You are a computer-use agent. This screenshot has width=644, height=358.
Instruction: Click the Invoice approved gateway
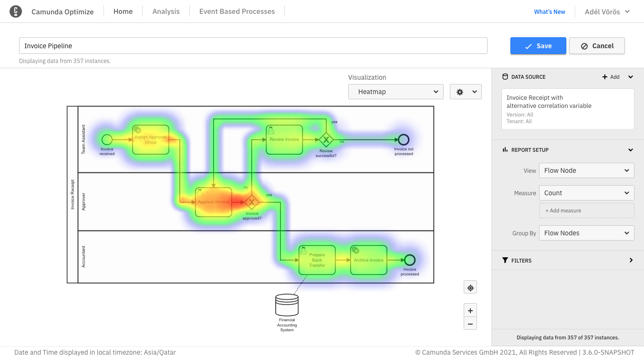(251, 201)
